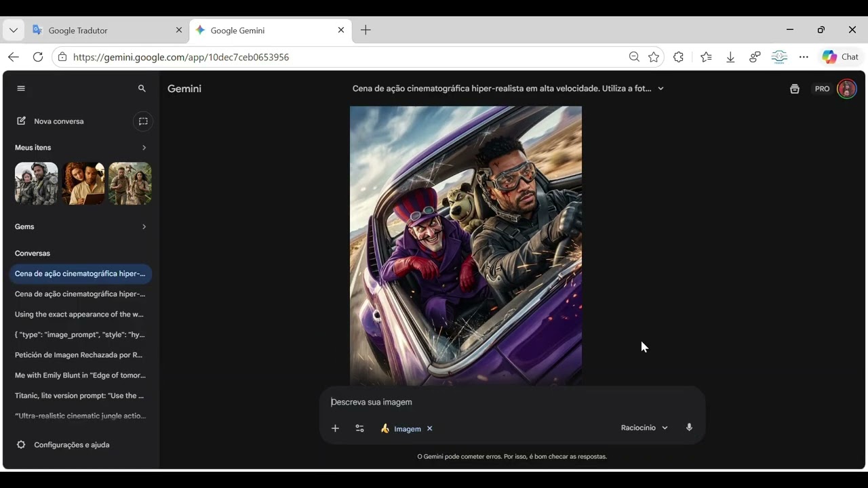Open the Gemini main menu hamburger icon

[x=21, y=89]
